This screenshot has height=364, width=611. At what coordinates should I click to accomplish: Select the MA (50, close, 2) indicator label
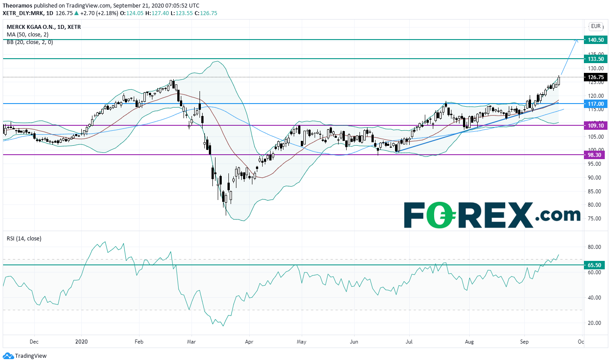point(27,34)
